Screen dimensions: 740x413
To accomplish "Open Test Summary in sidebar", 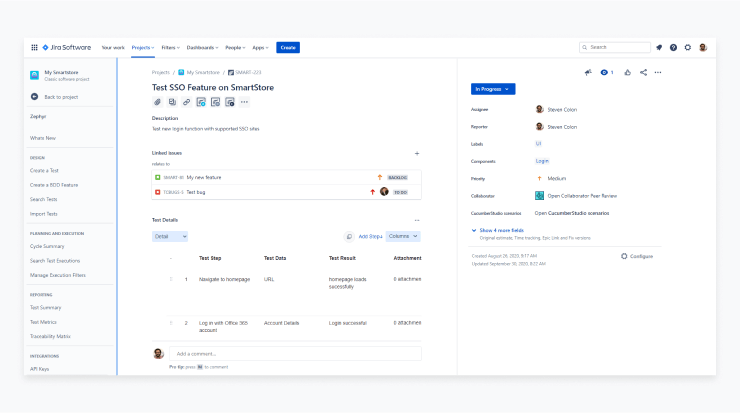I will tap(45, 307).
